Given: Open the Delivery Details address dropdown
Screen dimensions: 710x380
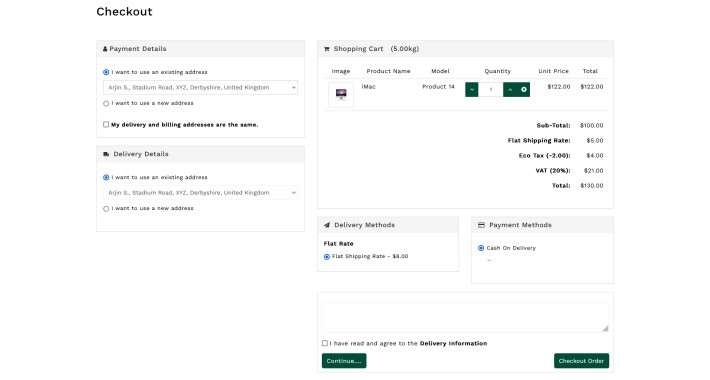Looking at the screenshot, I should point(201,192).
